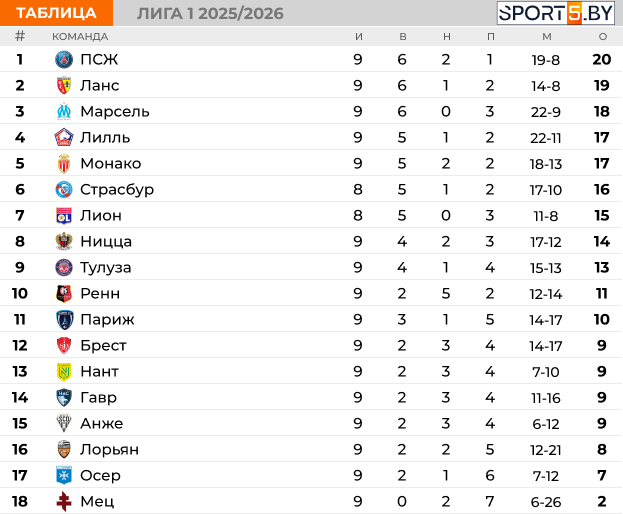Click ПСЖ's 20 points value

pyautogui.click(x=601, y=59)
